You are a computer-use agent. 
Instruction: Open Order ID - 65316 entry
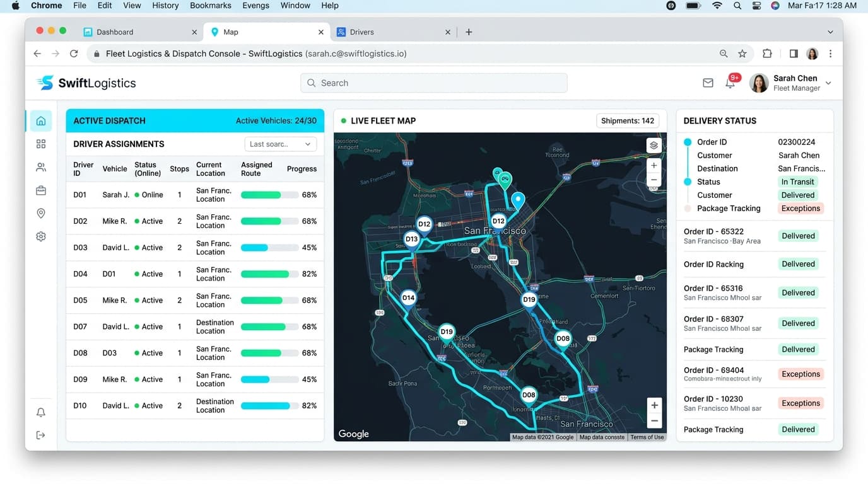click(x=754, y=293)
